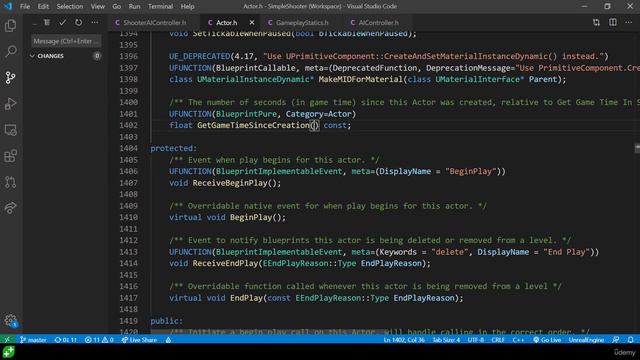Click 'ReceiveEndPlay' on line 1414
This screenshot has height=360, width=640.
(225, 263)
